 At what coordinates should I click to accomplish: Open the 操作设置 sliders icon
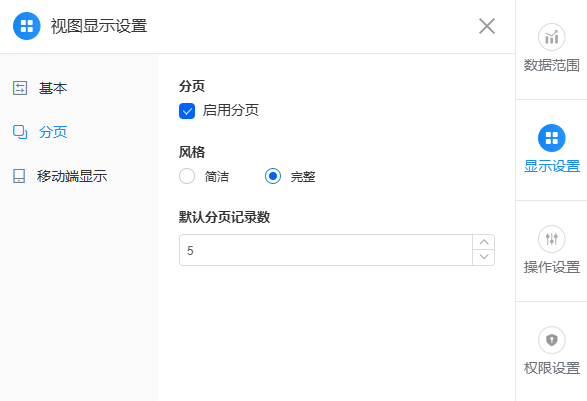pyautogui.click(x=551, y=239)
